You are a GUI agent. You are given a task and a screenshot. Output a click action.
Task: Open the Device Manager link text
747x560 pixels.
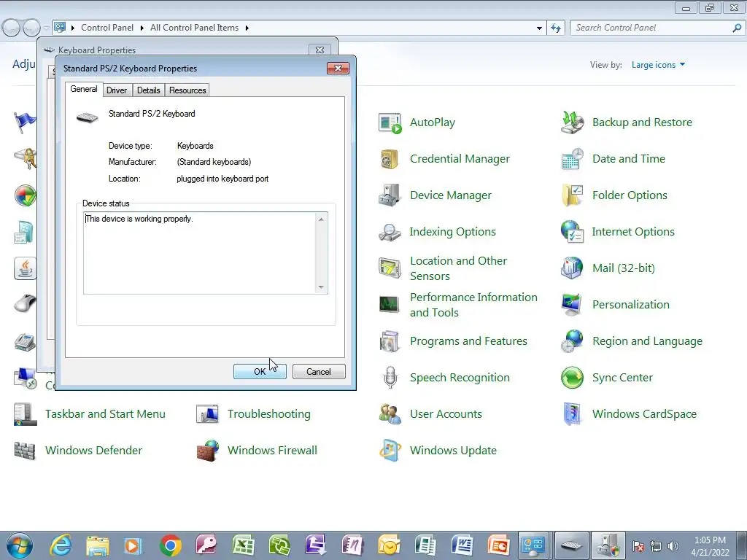point(451,195)
